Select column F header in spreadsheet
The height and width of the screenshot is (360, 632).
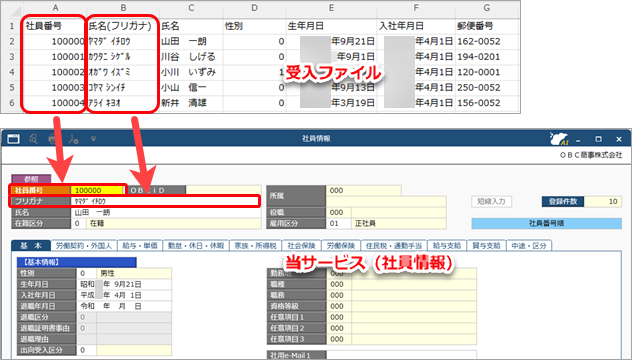click(416, 8)
